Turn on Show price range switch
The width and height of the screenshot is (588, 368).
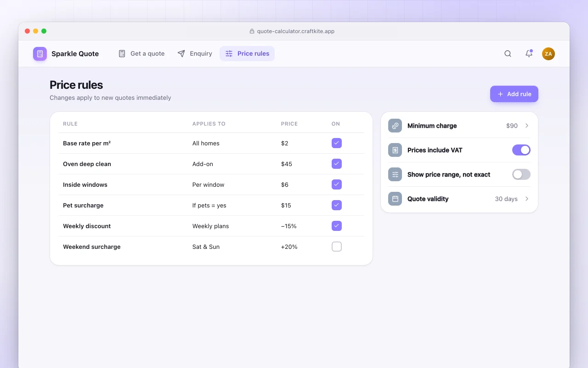point(521,174)
